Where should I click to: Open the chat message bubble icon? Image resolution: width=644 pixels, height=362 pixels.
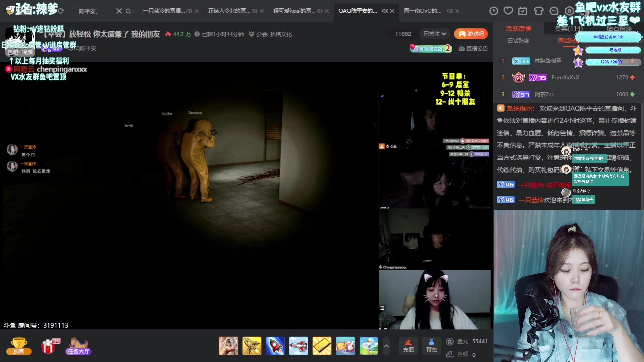[x=553, y=11]
